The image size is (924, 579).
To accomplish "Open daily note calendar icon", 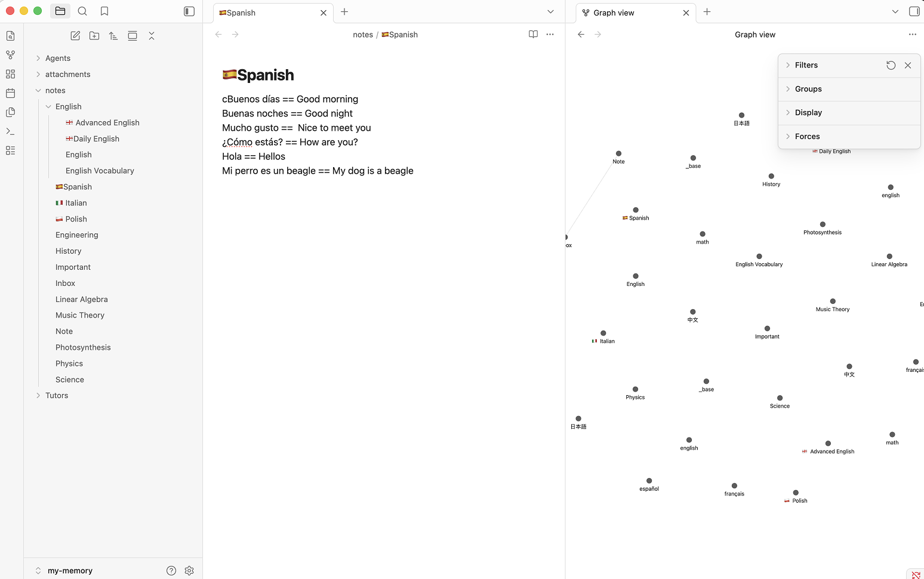I will tap(10, 93).
